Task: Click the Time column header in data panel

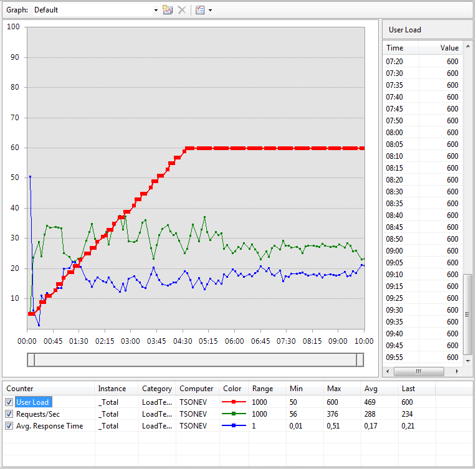Action: click(401, 48)
